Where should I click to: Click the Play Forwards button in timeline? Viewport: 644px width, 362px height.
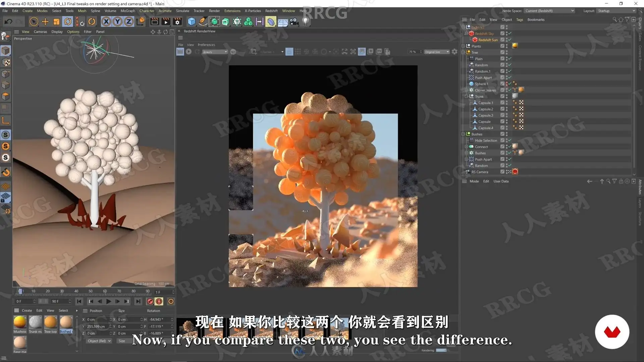108,301
